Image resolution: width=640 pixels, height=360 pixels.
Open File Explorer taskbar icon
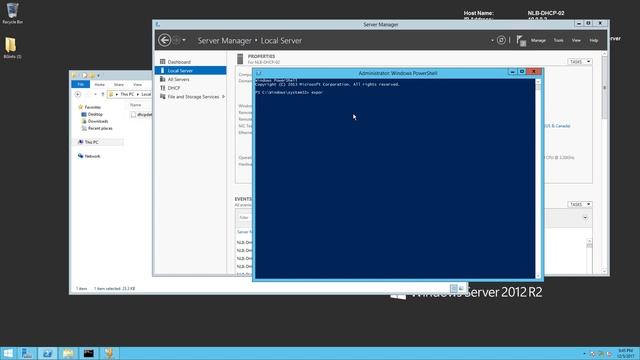pyautogui.click(x=68, y=353)
